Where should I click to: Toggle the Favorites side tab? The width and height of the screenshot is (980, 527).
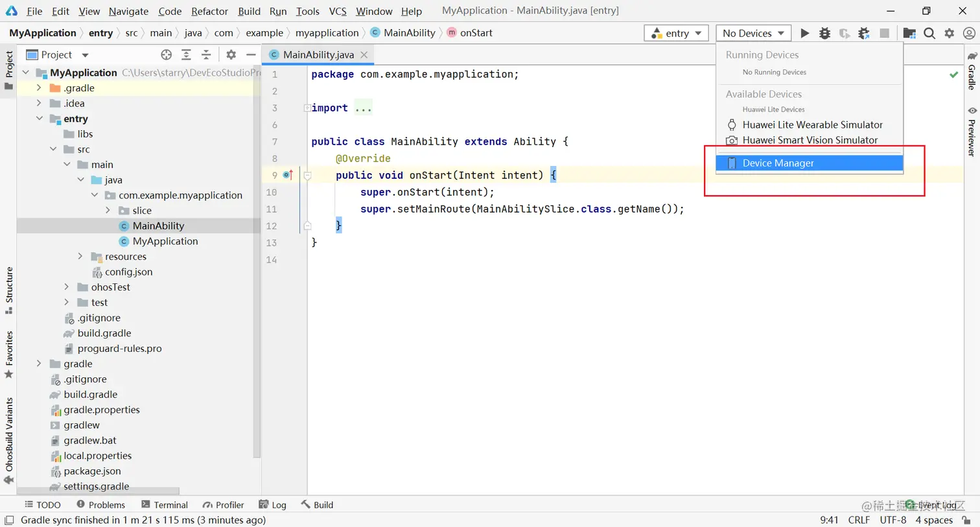9,355
